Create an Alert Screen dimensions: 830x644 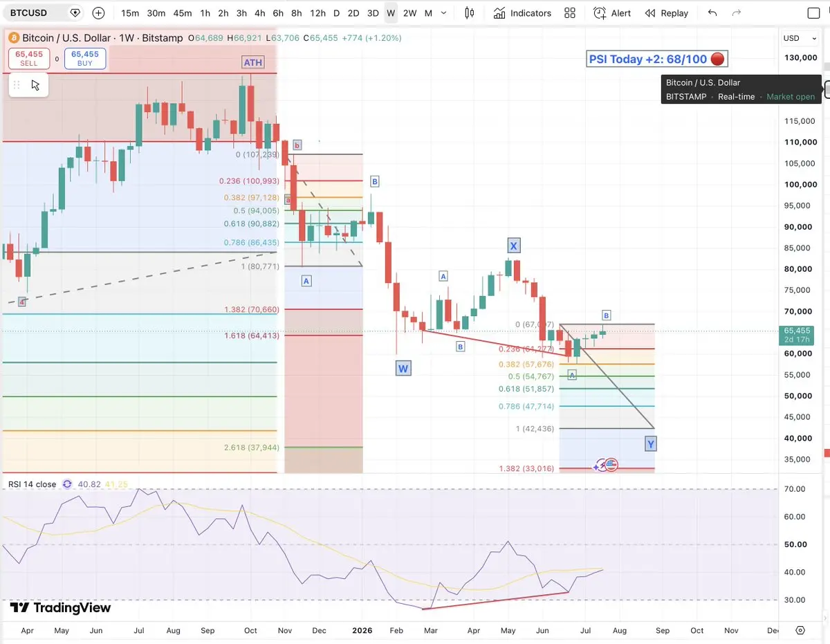point(612,13)
